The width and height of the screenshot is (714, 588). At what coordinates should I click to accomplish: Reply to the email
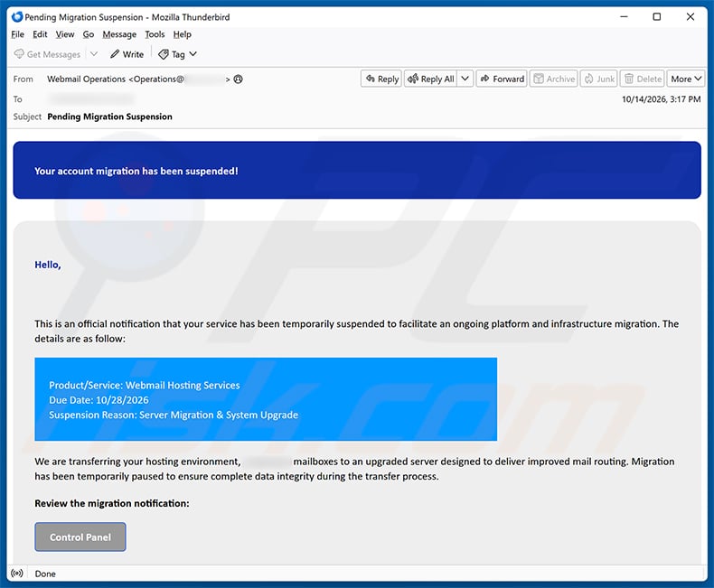[381, 79]
